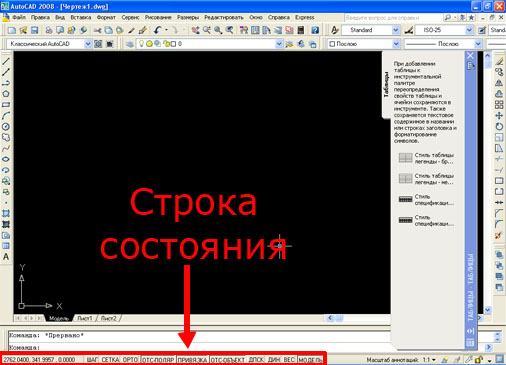
Task: Select the Стиль таблицы легенды - не... tool
Action: 427,179
